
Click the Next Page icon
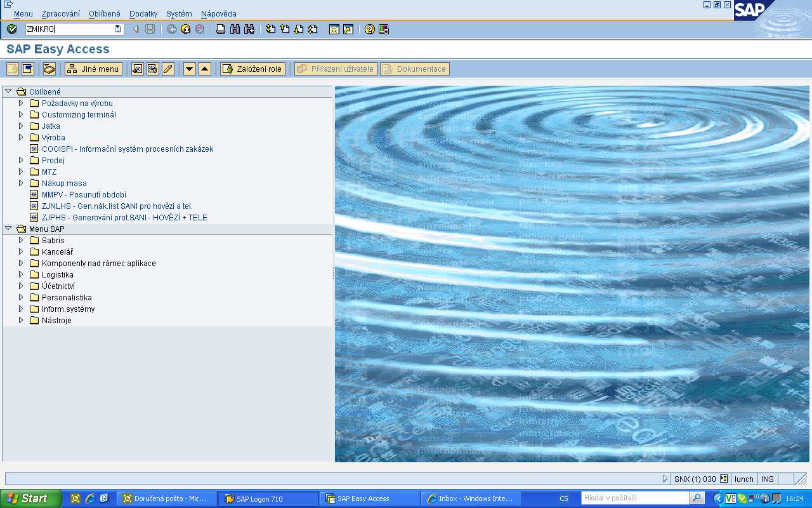click(x=299, y=29)
